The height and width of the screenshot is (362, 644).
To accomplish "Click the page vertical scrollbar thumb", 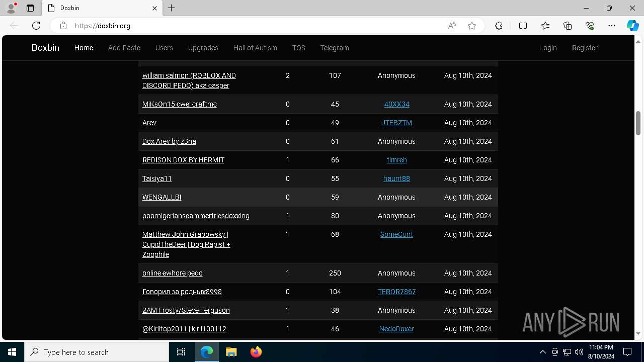I will coord(638,123).
